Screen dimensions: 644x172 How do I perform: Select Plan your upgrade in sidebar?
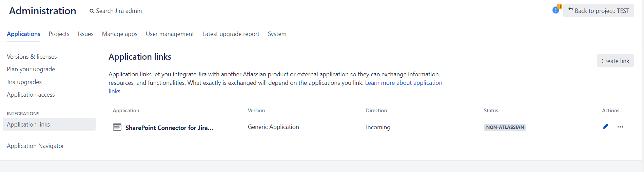31,69
